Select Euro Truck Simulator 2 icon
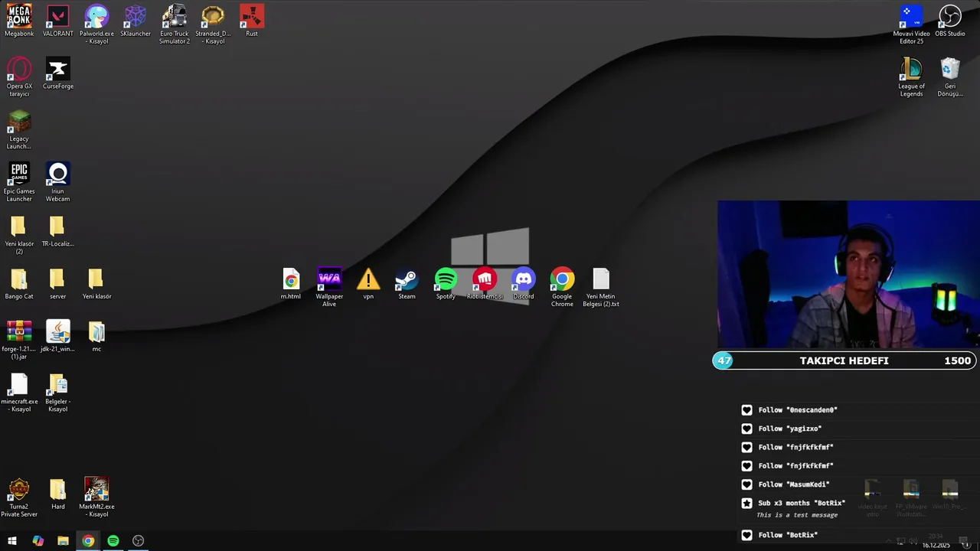Image resolution: width=980 pixels, height=551 pixels. pyautogui.click(x=175, y=24)
